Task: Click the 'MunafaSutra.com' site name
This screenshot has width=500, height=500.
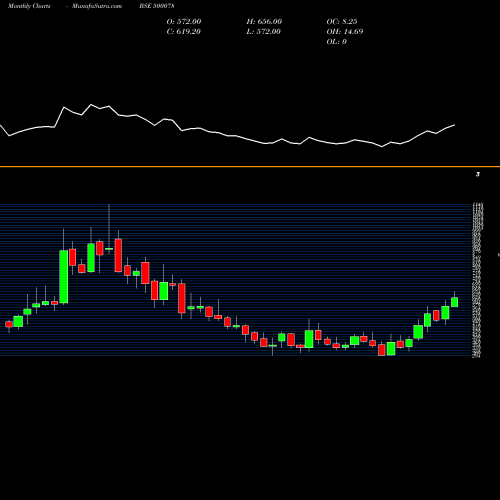Action: pos(97,6)
